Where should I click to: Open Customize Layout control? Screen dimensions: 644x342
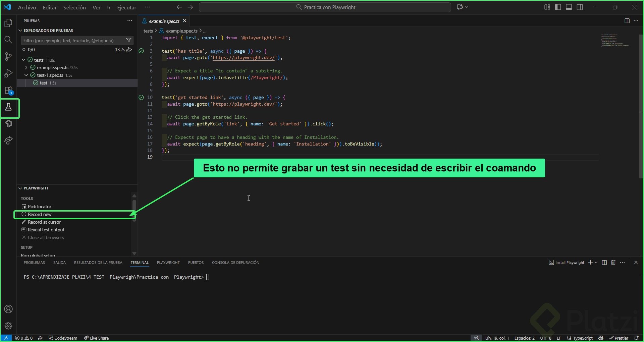click(547, 7)
